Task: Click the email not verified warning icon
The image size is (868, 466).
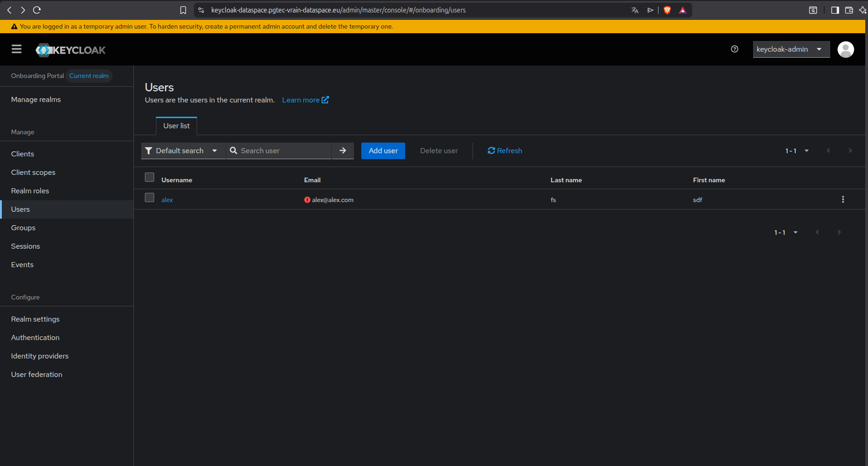Action: pos(307,200)
